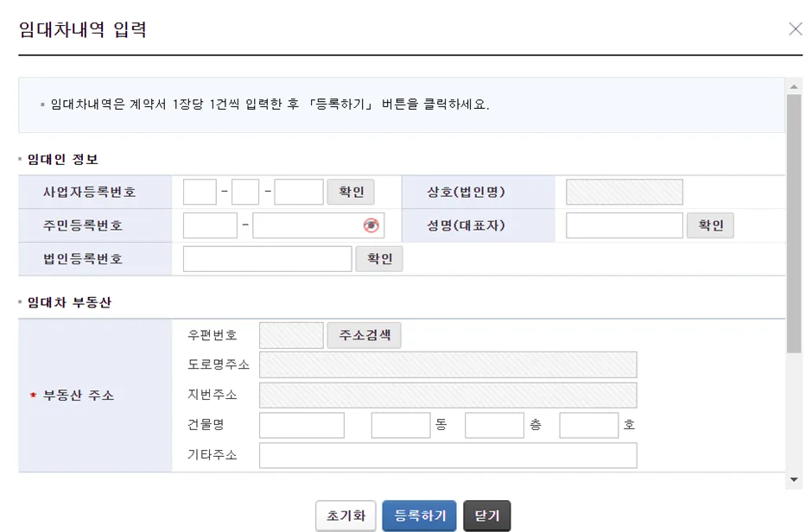This screenshot has height=532, width=812.
Task: Click the 법인등록번호 label
Action: (83, 259)
